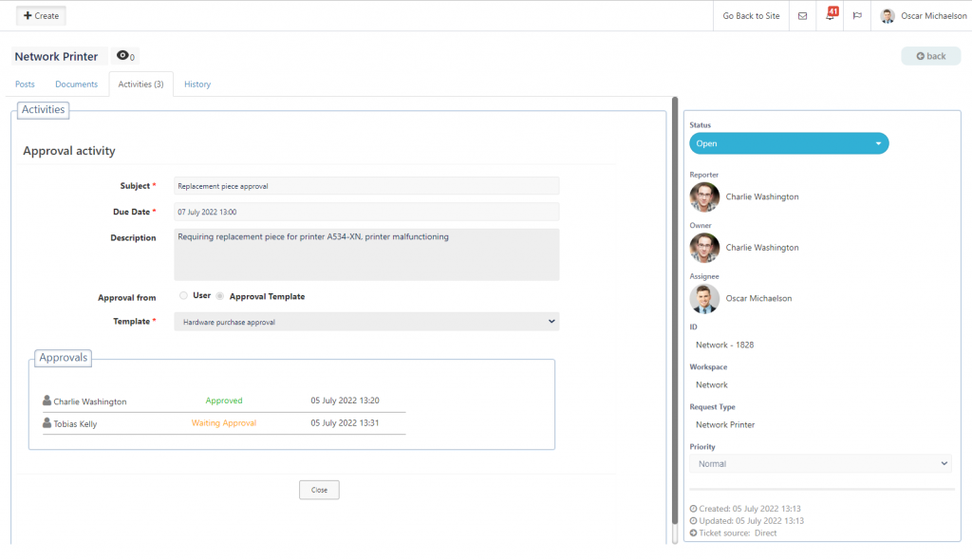The image size is (972, 560).
Task: Select the Activities (3) tab
Action: [x=140, y=84]
